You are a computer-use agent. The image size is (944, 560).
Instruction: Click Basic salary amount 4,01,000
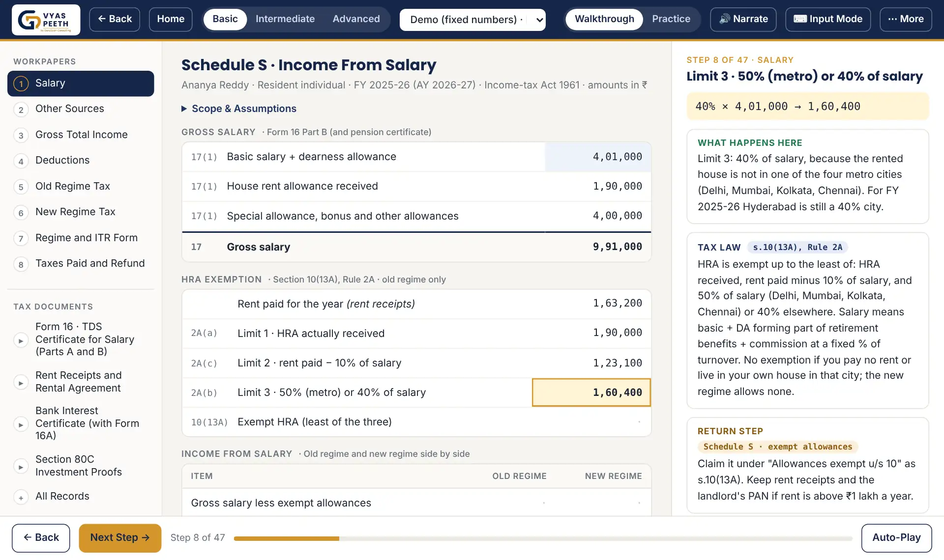click(x=598, y=157)
